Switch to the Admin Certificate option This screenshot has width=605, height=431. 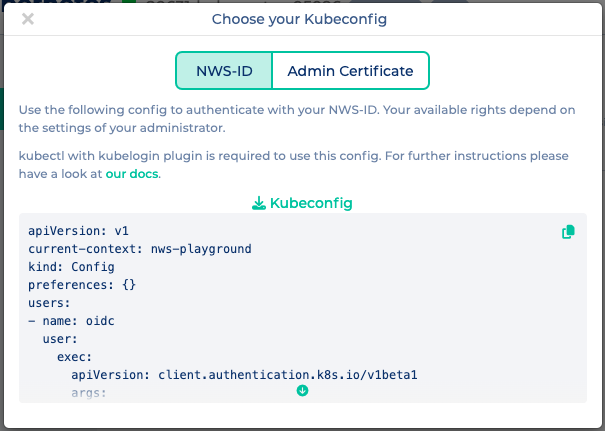(350, 71)
